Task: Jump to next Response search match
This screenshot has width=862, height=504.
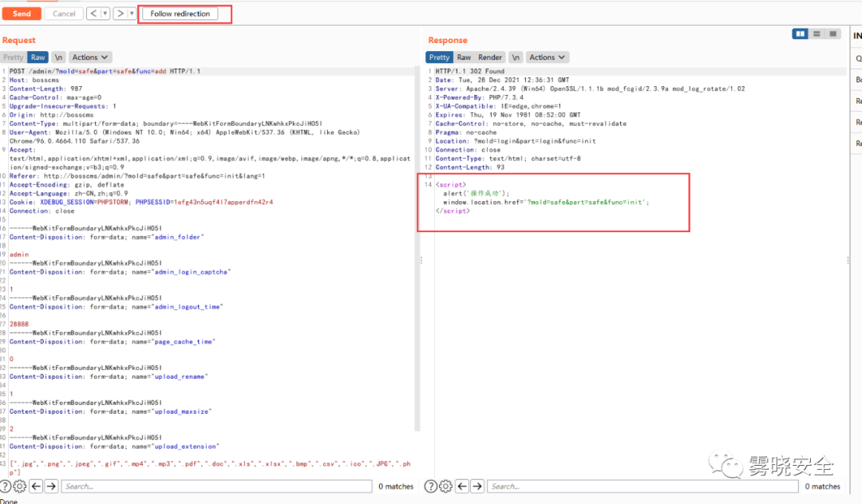Action: 477,486
